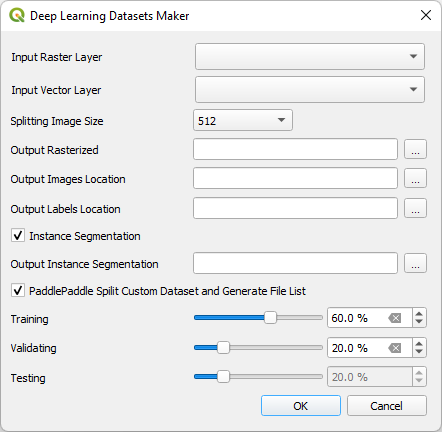Image resolution: width=442 pixels, height=432 pixels.
Task: Browse for Output Images Location
Action: coord(415,178)
